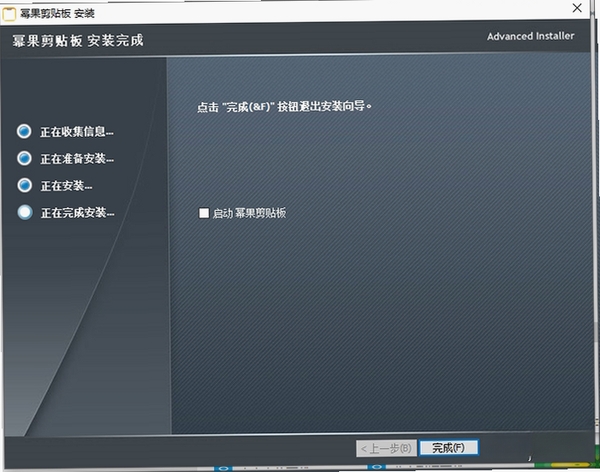Viewport: 600px width, 472px height.
Task: Click the 幂果剪贴板 安装 window title
Action: pos(57,13)
